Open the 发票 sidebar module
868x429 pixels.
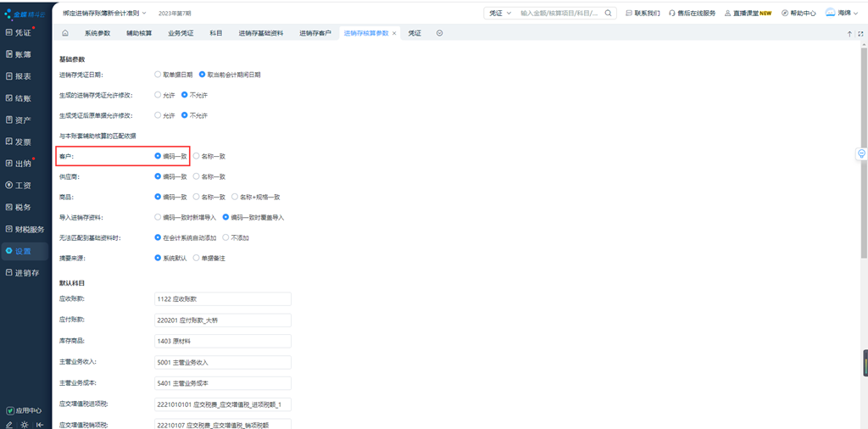[x=19, y=142]
